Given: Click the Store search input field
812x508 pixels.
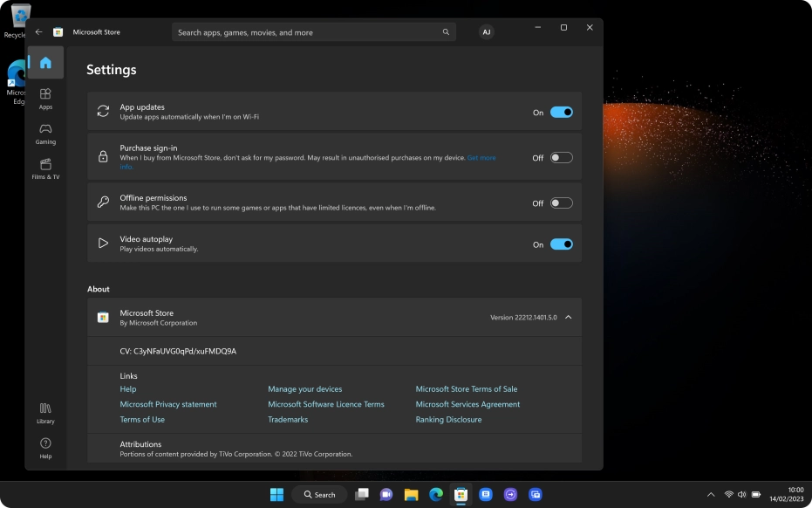Looking at the screenshot, I should click(x=305, y=32).
